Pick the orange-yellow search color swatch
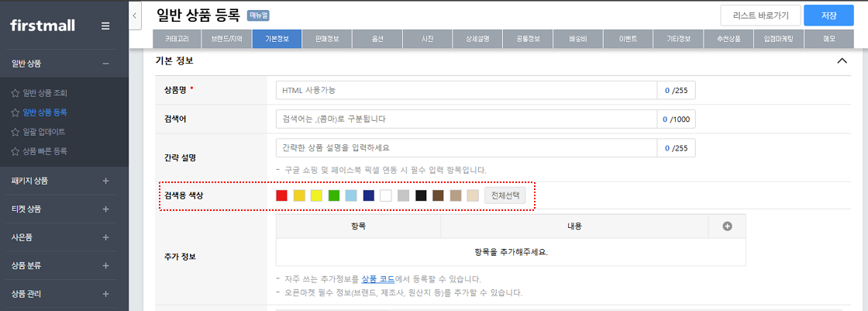868x311 pixels. click(299, 195)
